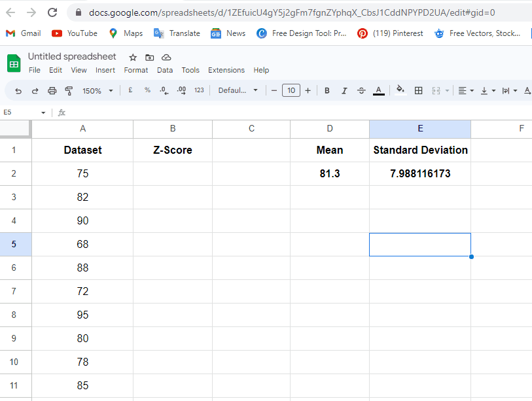
Task: Open the Tools menu
Action: 190,70
